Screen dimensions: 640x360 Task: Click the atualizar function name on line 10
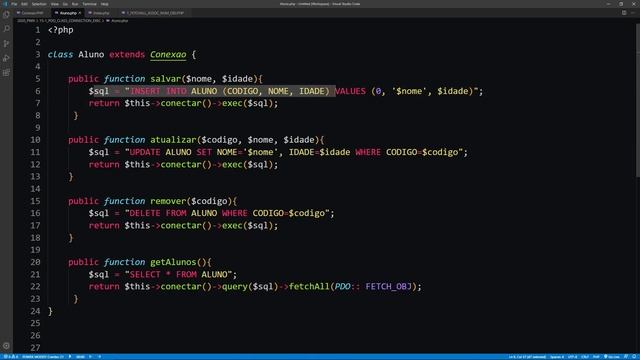173,140
